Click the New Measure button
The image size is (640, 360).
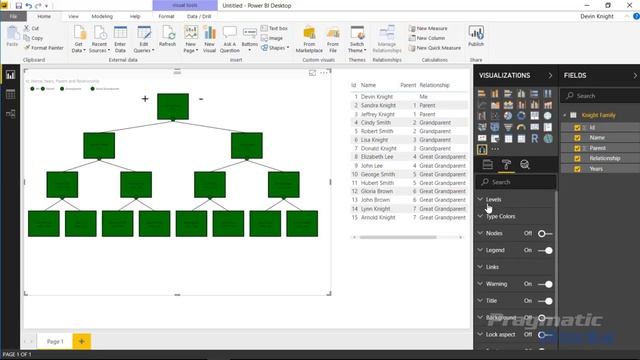coord(428,28)
